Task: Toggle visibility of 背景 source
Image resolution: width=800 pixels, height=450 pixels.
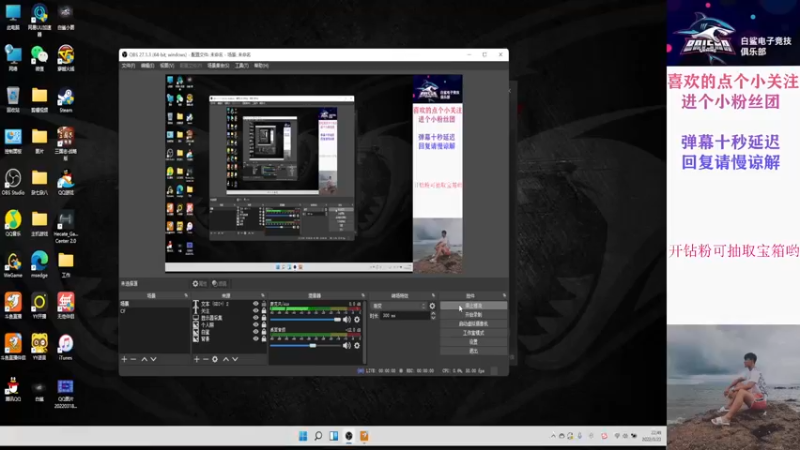Action: pyautogui.click(x=256, y=339)
